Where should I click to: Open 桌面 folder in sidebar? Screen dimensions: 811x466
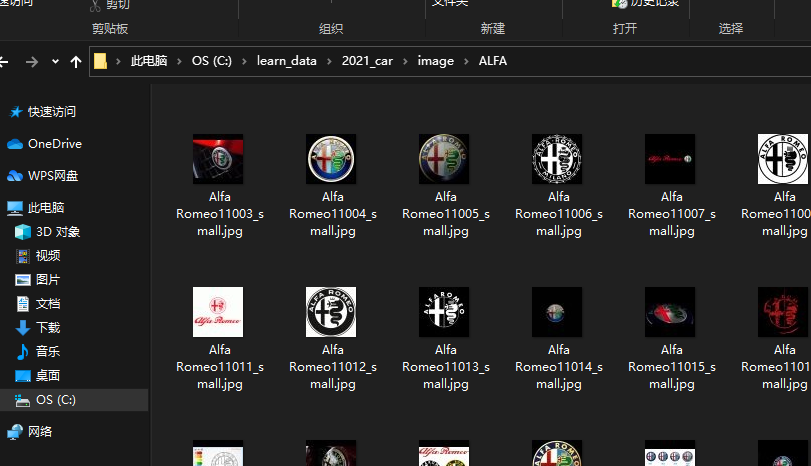click(x=48, y=375)
